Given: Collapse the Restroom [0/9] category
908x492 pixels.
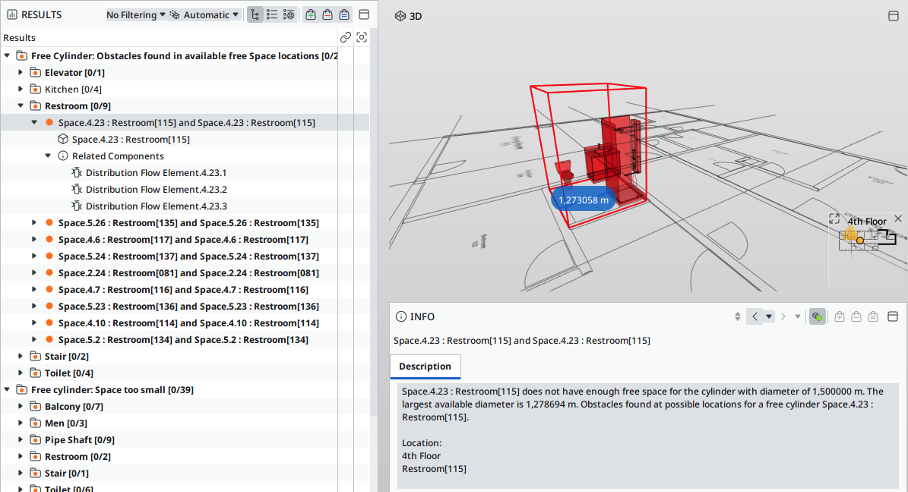Looking at the screenshot, I should click(x=20, y=106).
